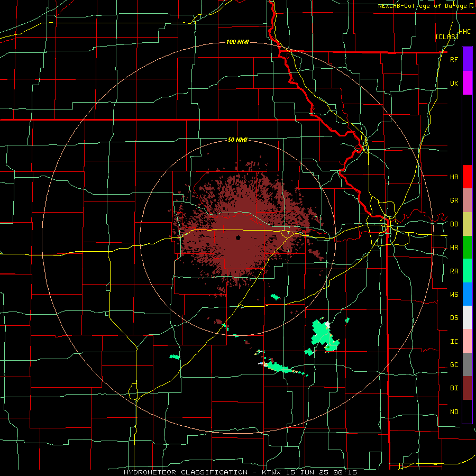This screenshot has width=476, height=476.
Task: Click the BI legend label
Action: tap(454, 388)
